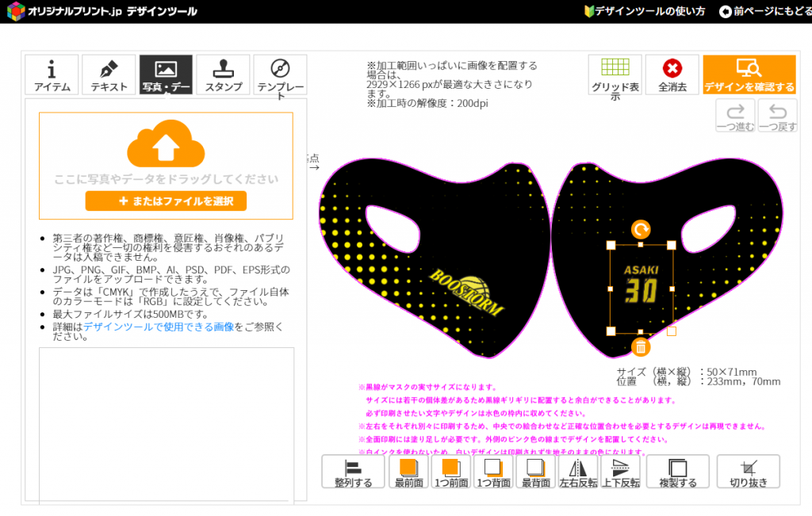
Task: Send selection to 最背面
Action: (x=535, y=472)
